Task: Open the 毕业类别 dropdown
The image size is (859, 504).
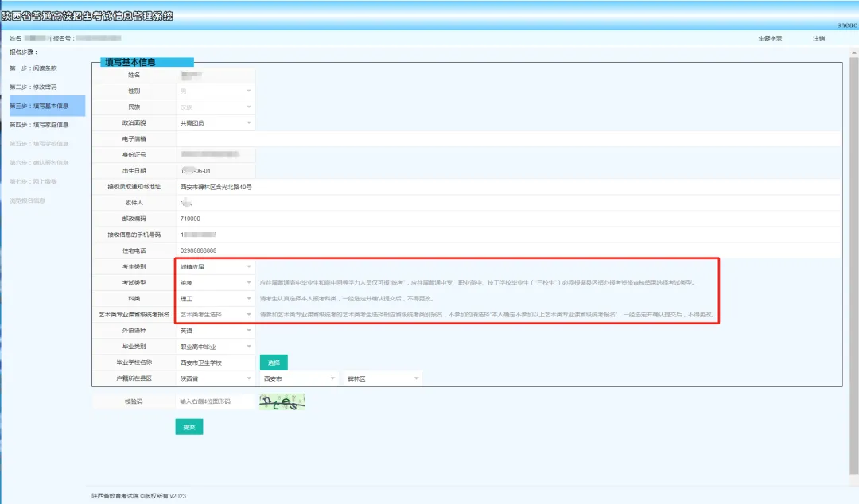Action: point(216,347)
